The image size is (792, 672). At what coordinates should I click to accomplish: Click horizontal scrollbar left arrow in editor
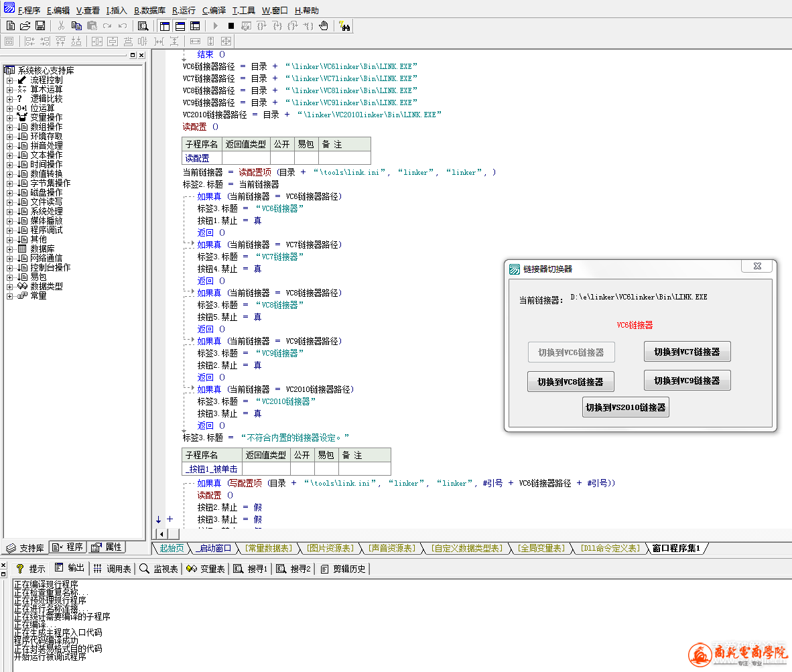161,534
